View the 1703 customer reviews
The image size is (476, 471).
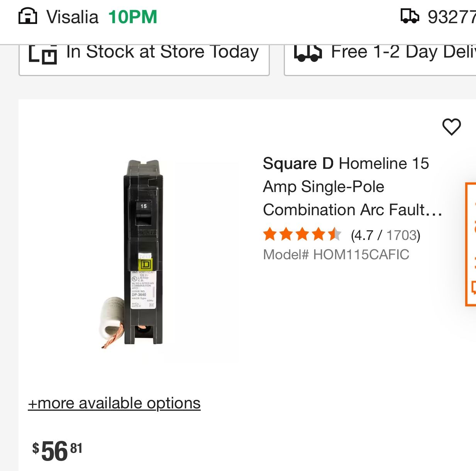point(403,235)
